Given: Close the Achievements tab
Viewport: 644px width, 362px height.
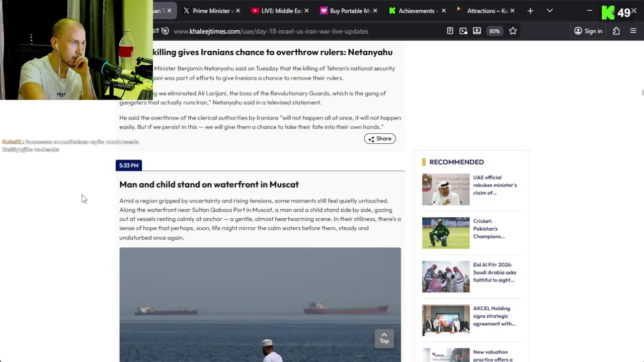Looking at the screenshot, I should coord(444,11).
